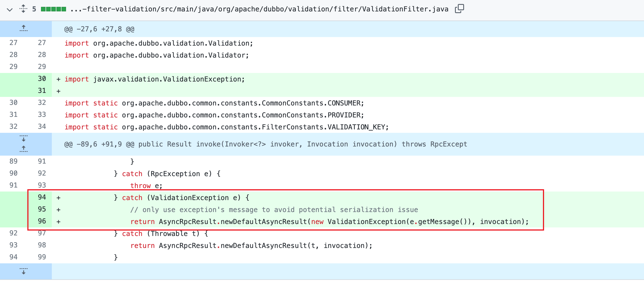This screenshot has width=644, height=285.
Task: Expand down arrow above invoke hunk header
Action: pos(24,139)
